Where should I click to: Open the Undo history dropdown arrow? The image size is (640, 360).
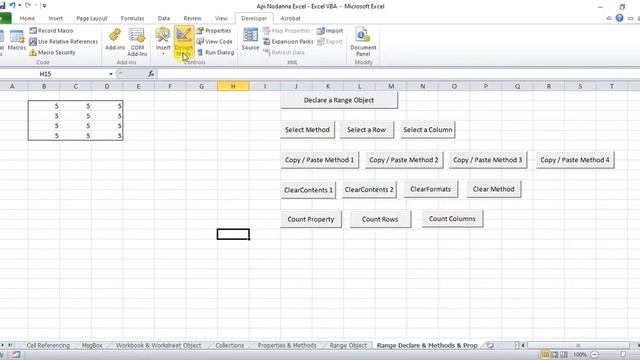(20, 5)
